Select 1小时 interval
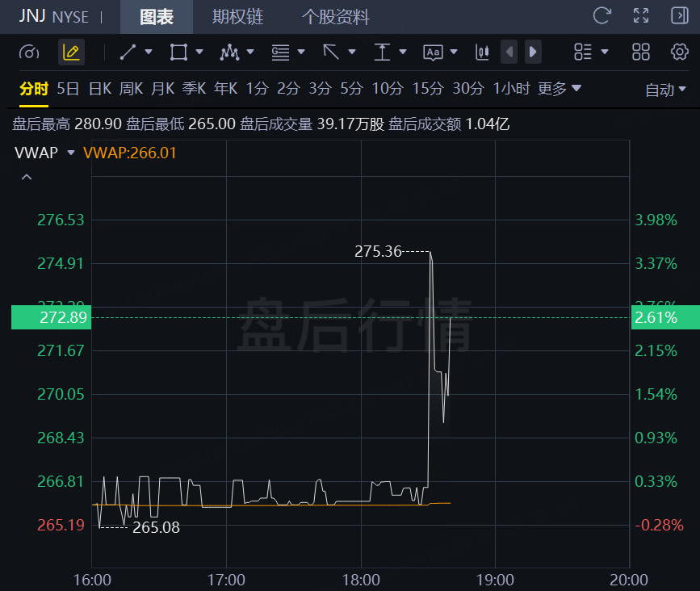700x591 pixels. click(x=511, y=89)
